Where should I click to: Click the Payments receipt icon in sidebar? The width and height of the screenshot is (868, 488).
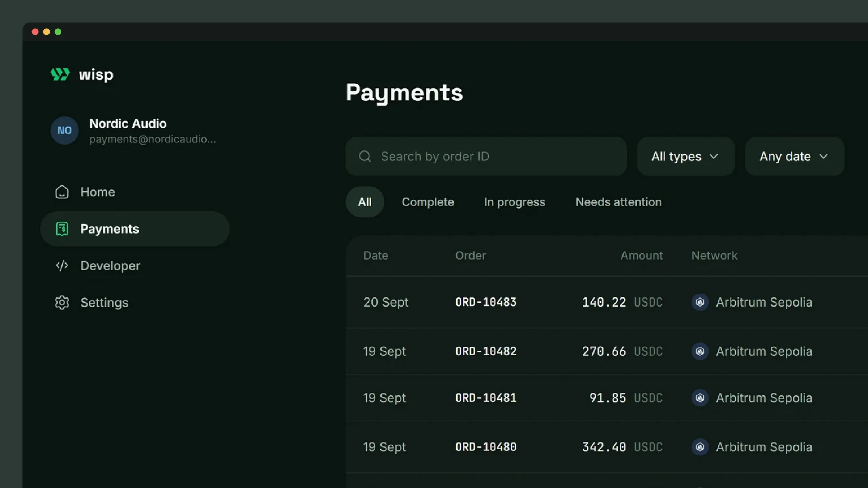(x=62, y=229)
